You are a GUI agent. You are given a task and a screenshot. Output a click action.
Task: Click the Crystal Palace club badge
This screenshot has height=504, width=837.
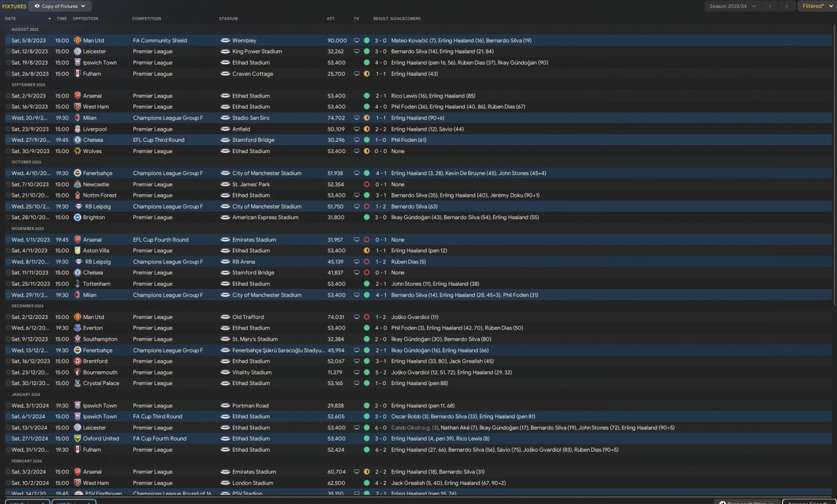(x=77, y=384)
